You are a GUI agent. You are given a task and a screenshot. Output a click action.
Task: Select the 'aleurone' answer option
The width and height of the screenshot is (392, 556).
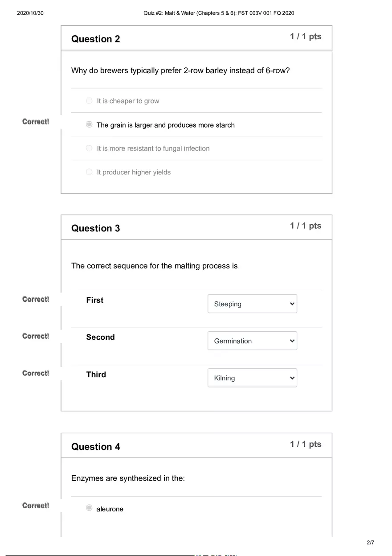point(89,508)
